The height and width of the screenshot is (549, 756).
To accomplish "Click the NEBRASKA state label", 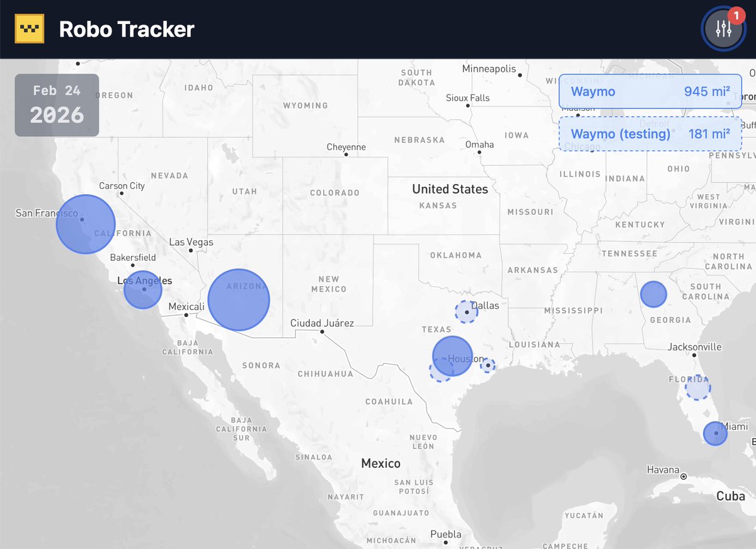I will (x=419, y=140).
